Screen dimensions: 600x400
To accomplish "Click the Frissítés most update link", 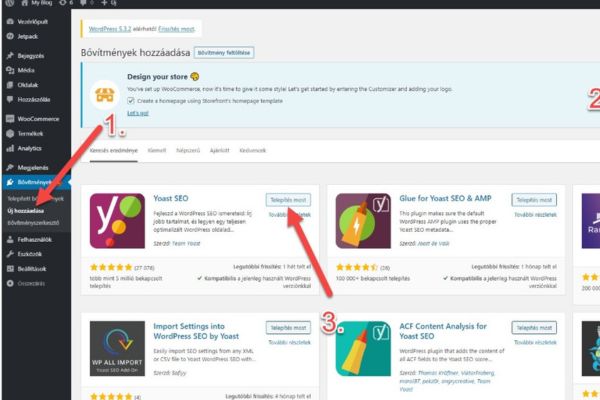I will [176, 29].
